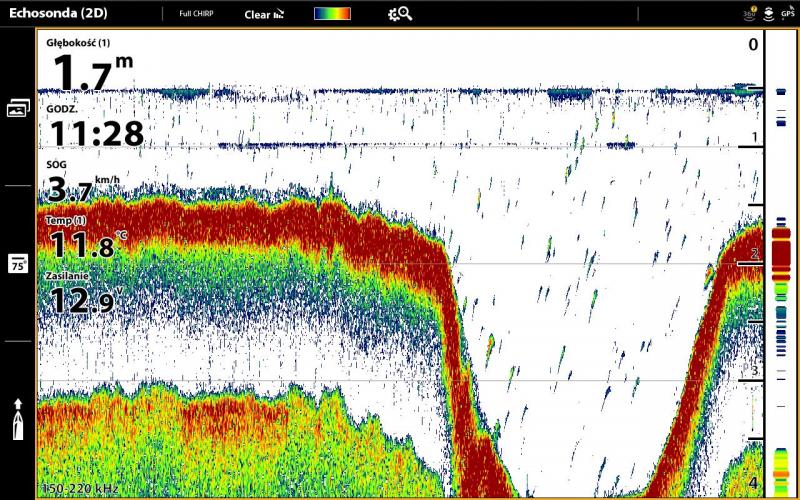Tap the GPS status icon
Image resolution: width=800 pixels, height=500 pixels.
(x=788, y=14)
